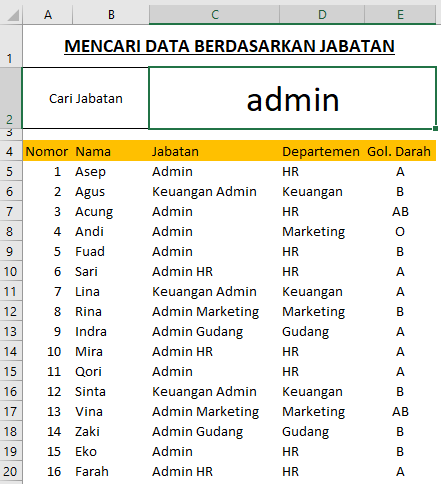441x484 pixels.
Task: Click Sinta's Jabatan cell Keuangan Admin
Action: 214,391
